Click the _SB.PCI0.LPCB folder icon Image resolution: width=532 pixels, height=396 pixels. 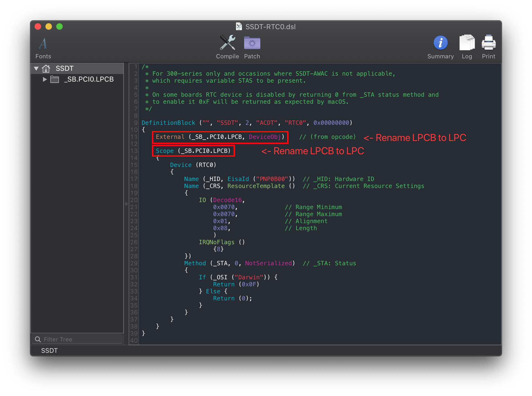click(x=55, y=79)
